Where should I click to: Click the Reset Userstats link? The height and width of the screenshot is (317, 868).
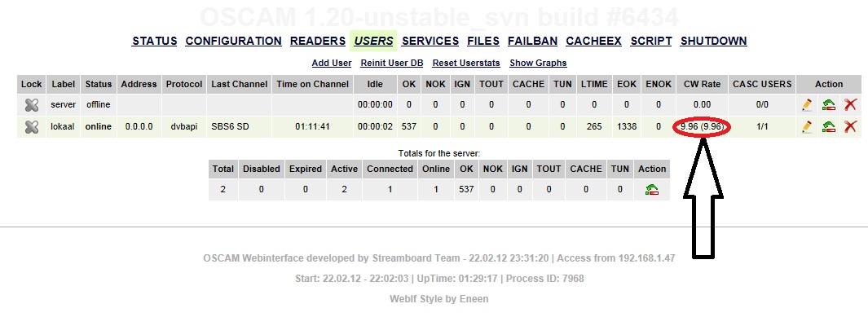[466, 63]
